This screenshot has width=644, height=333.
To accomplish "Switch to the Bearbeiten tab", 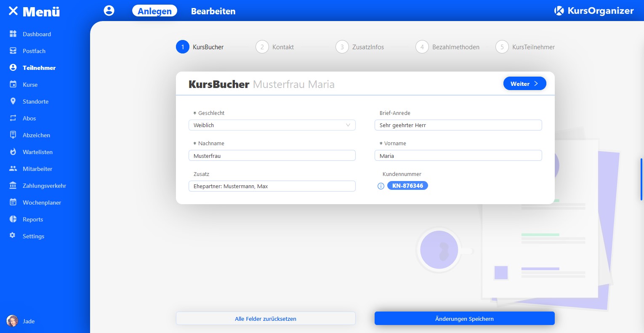I will pos(213,11).
